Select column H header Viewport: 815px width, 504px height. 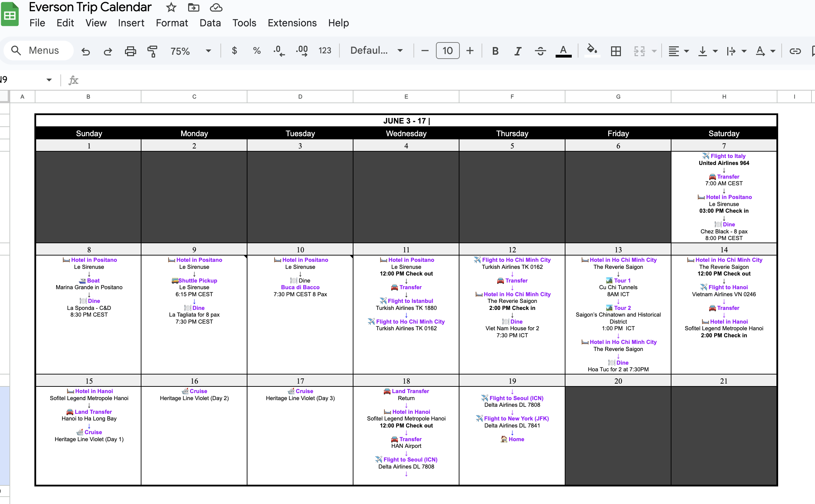[724, 97]
